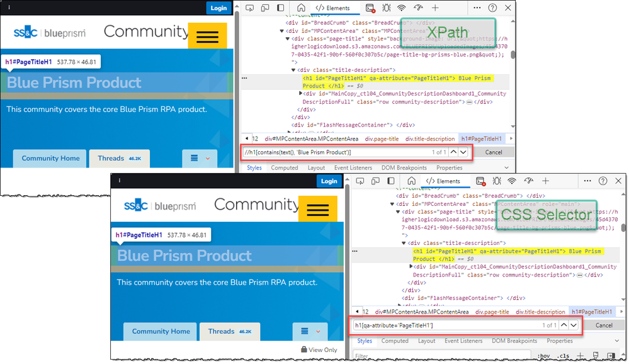This screenshot has height=364, width=629.
Task: Open Threads tab in lower page
Action: [x=230, y=331]
